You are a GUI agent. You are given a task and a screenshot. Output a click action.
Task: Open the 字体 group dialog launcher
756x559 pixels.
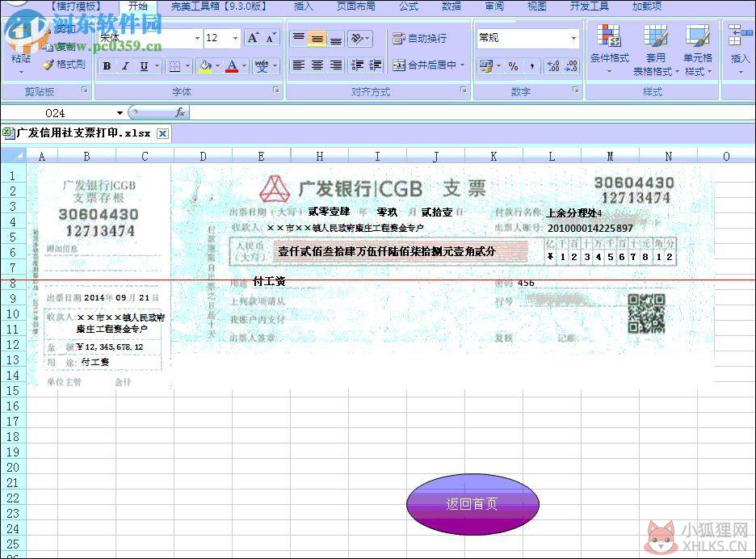[x=276, y=90]
